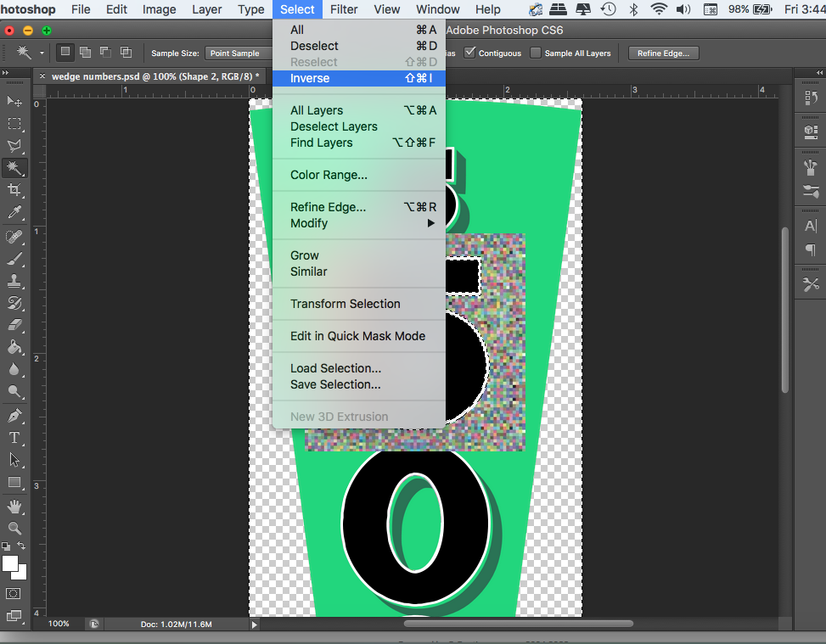The image size is (826, 644).
Task: Open the Filter menu
Action: pos(344,9)
